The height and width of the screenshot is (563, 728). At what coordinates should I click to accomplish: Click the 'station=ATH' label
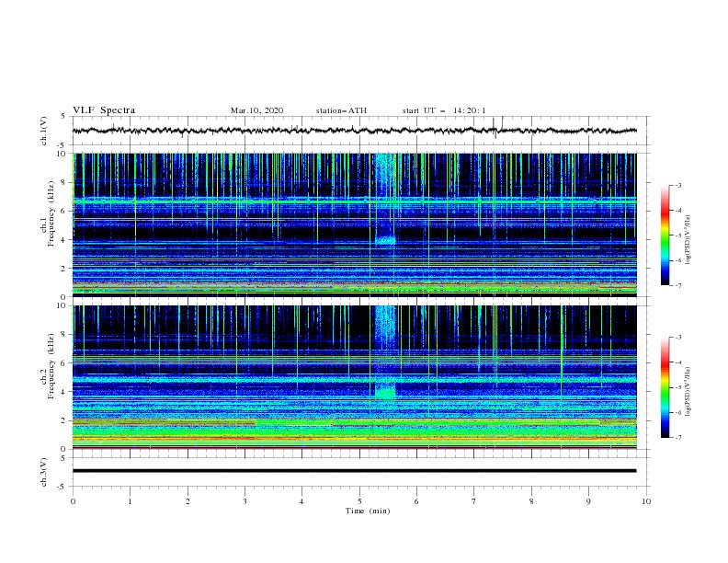tap(341, 110)
